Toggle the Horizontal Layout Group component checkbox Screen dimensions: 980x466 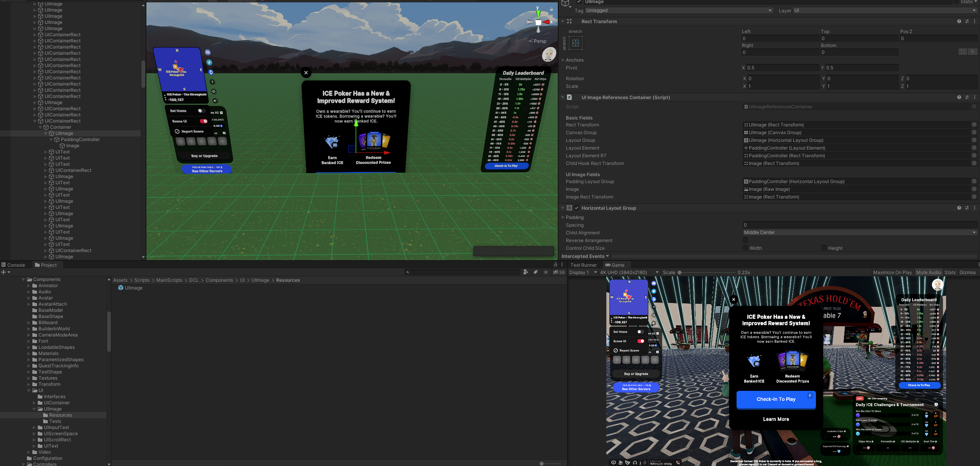pos(577,208)
